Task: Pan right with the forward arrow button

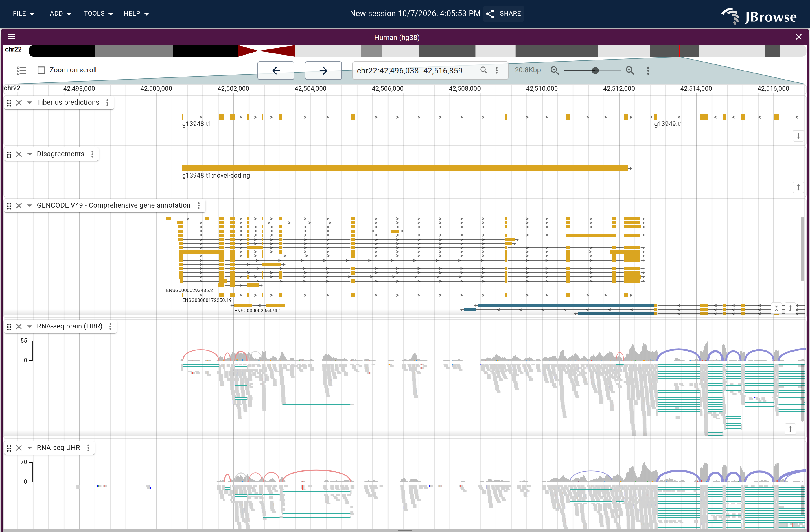Action: pos(323,71)
